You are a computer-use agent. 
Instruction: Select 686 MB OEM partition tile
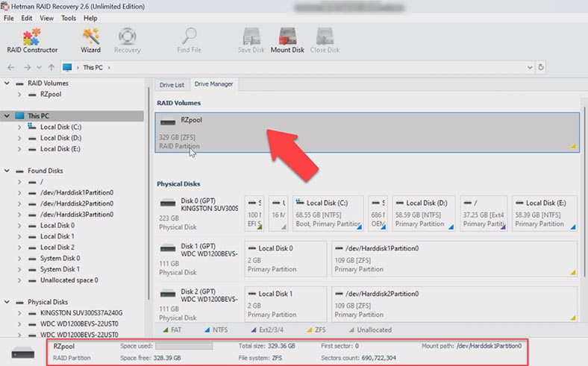pos(378,213)
